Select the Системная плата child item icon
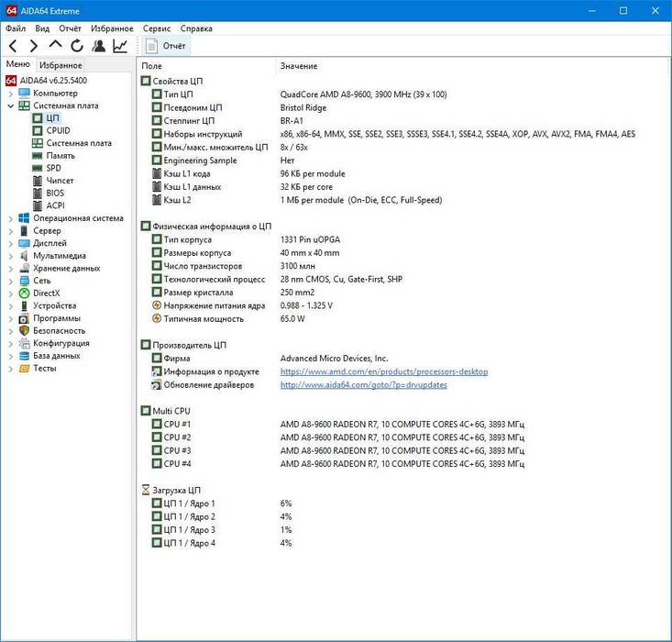The height and width of the screenshot is (642, 672). coord(38,143)
